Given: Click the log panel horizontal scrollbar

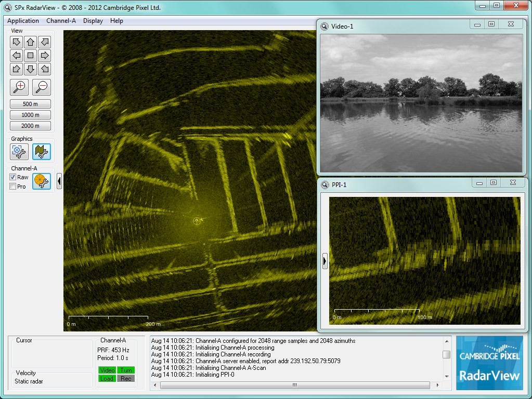Looking at the screenshot, I should tap(294, 385).
